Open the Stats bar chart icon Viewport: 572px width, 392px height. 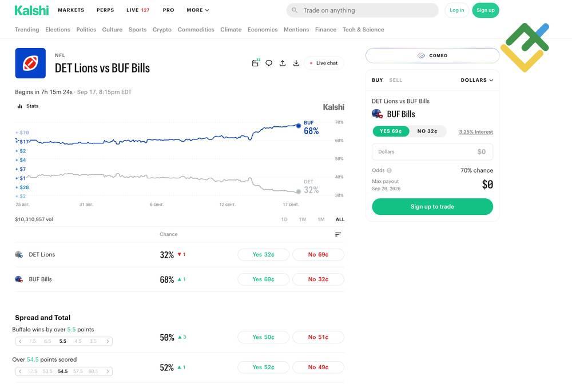[19, 106]
